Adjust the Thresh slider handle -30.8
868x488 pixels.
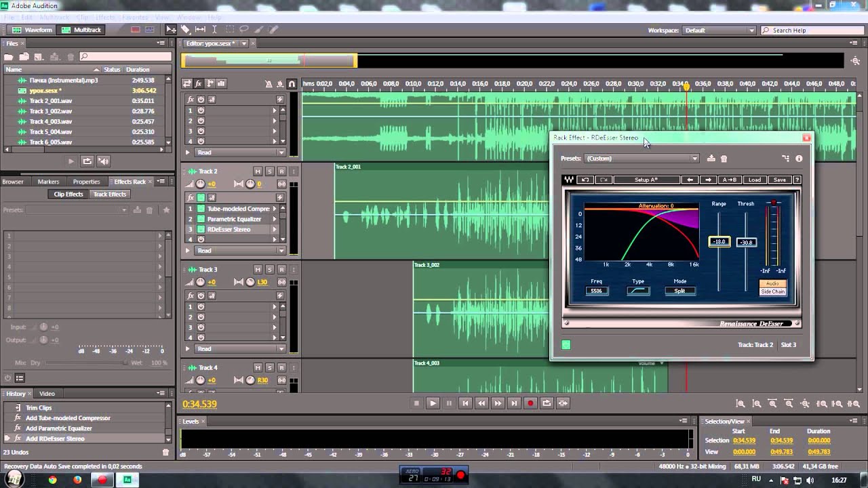(x=746, y=242)
